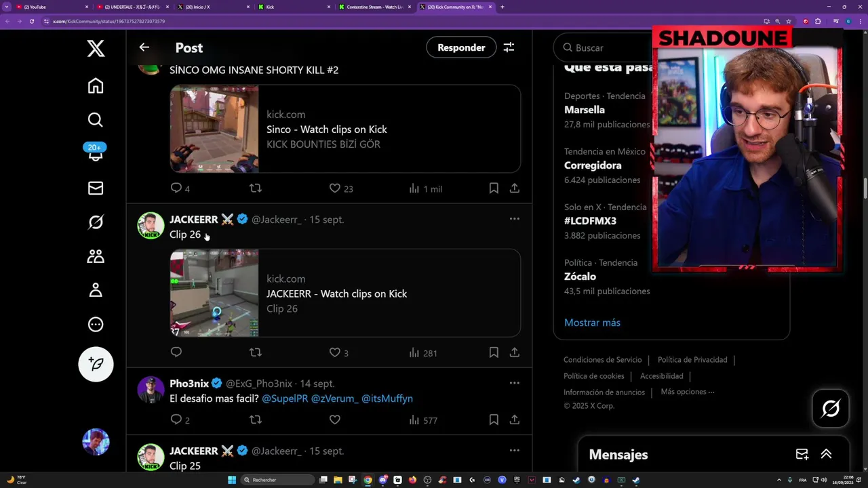Bookmark the Pho3nix post

tap(494, 420)
